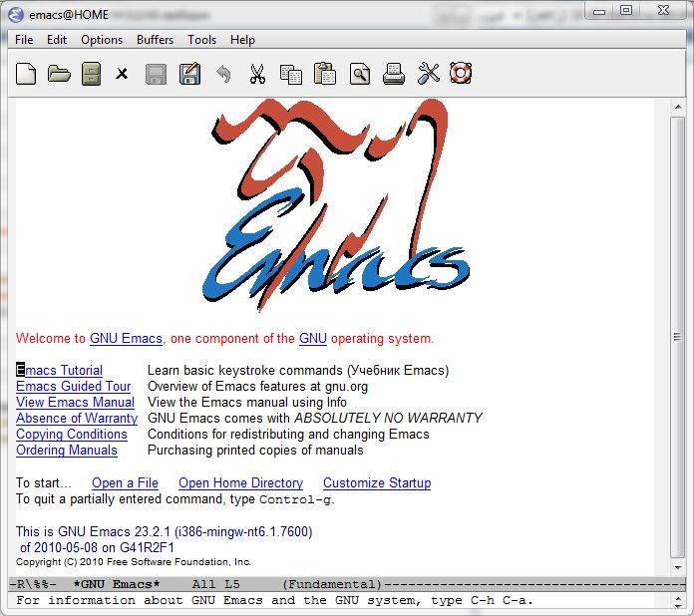Open the Copying Conditions link

point(72,435)
